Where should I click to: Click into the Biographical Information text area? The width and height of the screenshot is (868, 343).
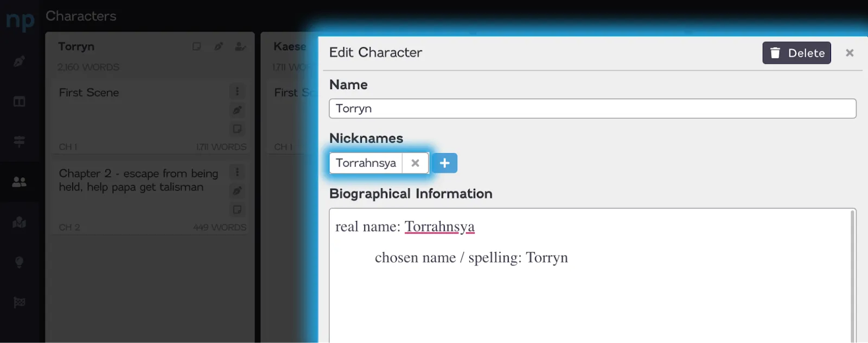click(x=592, y=275)
